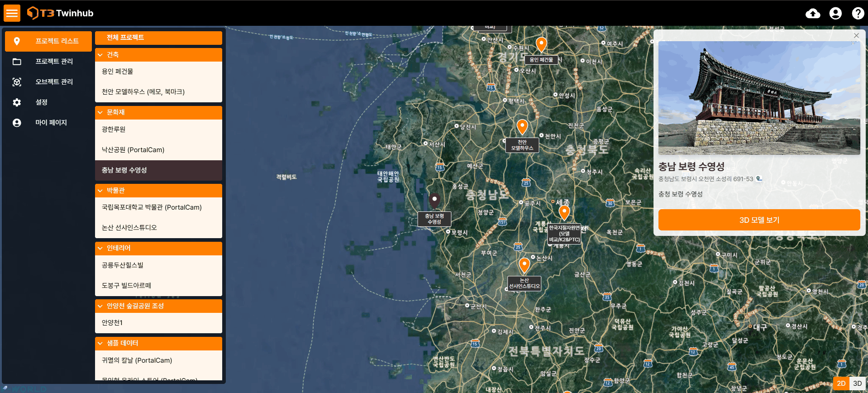Screen dimensions: 868x393
Task: Select 충남 보령 수영성 list item
Action: point(158,170)
